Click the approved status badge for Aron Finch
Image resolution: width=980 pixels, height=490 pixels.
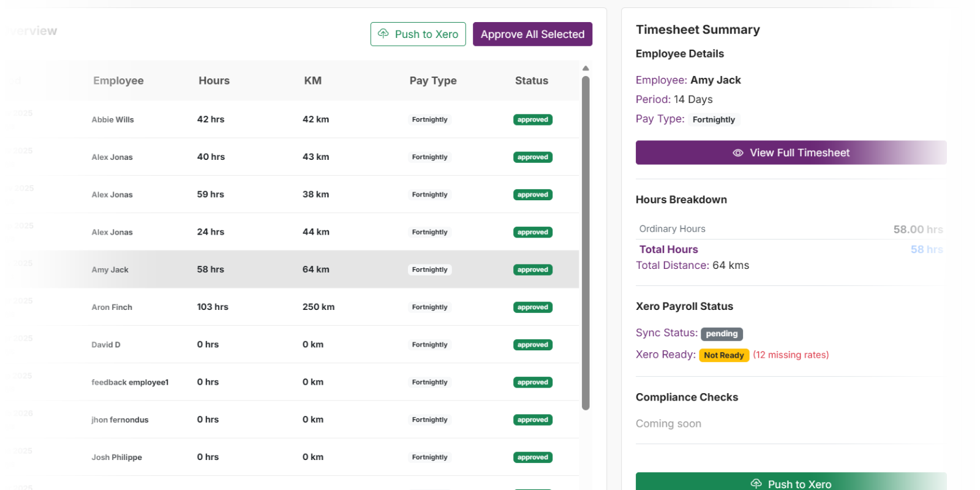(533, 307)
